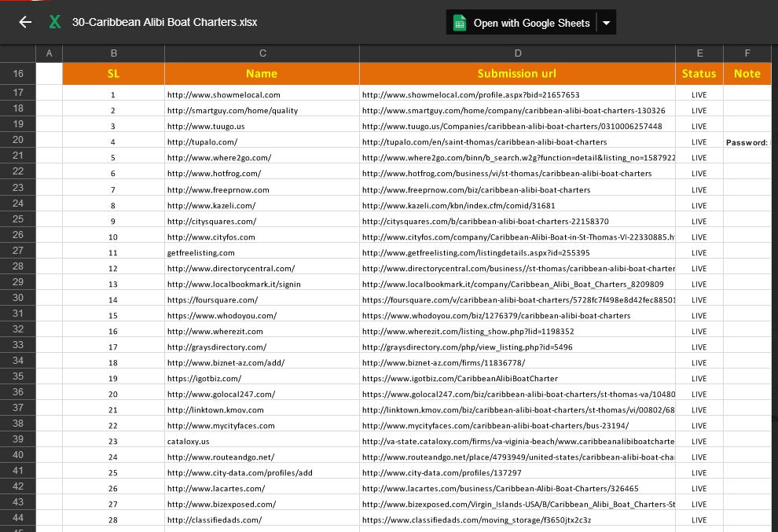Click the Submission url header cell

click(517, 74)
